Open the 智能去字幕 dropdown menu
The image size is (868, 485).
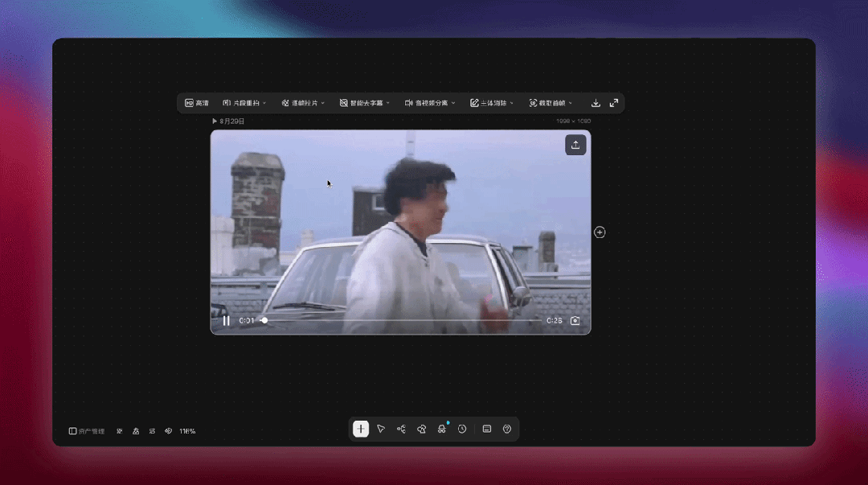(365, 103)
